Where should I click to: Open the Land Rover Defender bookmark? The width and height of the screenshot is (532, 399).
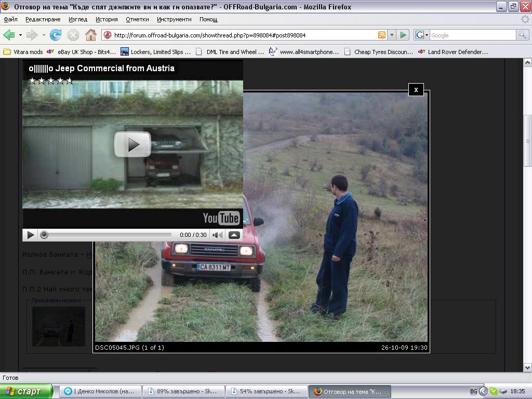(453, 52)
